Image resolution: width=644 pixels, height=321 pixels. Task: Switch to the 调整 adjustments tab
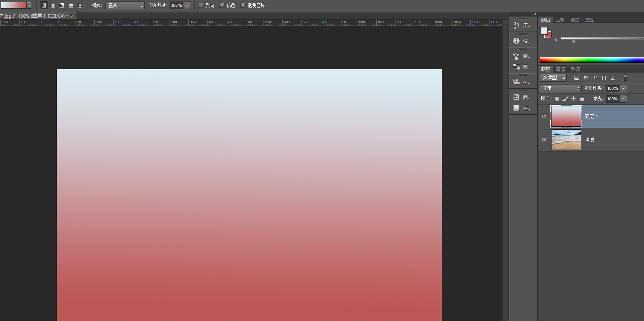(x=575, y=20)
